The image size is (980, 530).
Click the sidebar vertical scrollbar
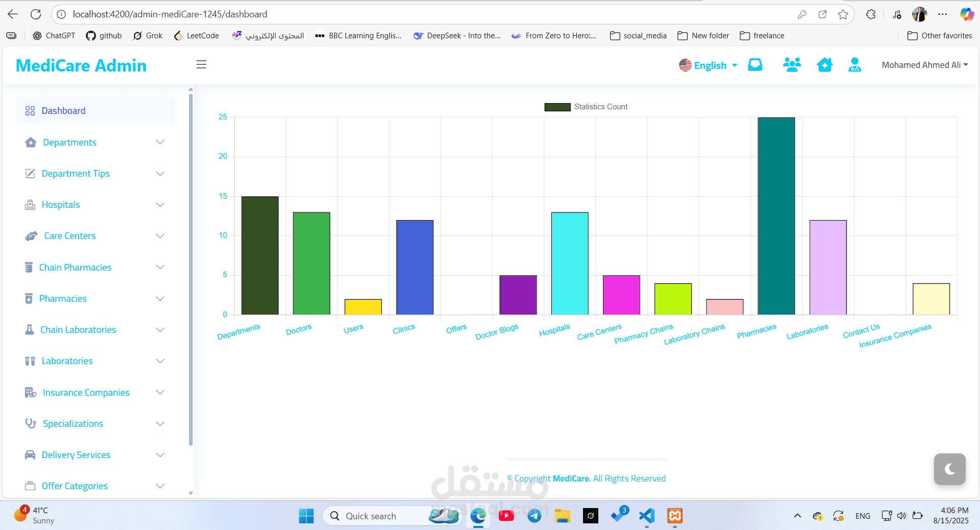pos(191,270)
